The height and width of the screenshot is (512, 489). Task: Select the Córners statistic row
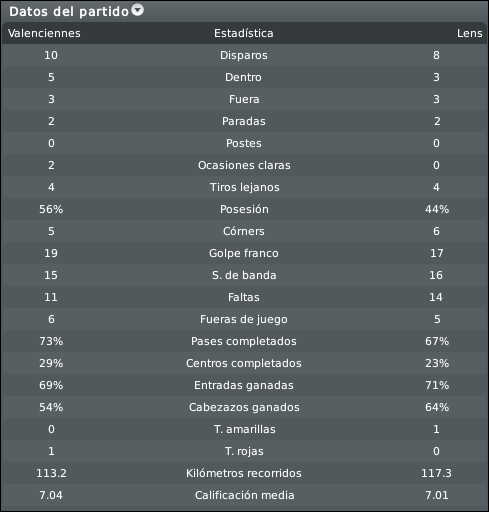244,231
